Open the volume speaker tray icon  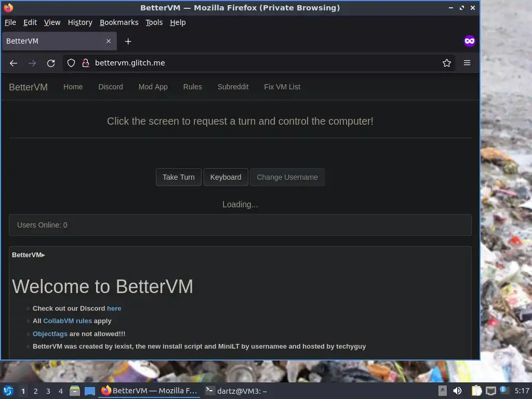457,391
